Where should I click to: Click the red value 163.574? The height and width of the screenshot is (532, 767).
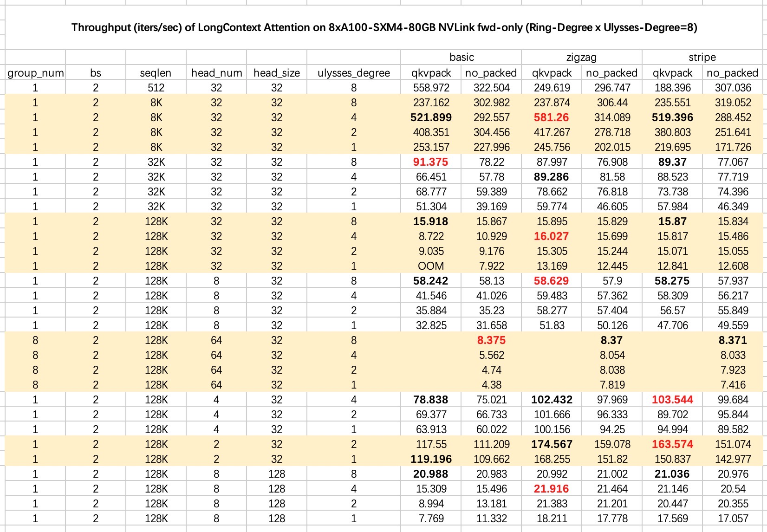pyautogui.click(x=672, y=444)
